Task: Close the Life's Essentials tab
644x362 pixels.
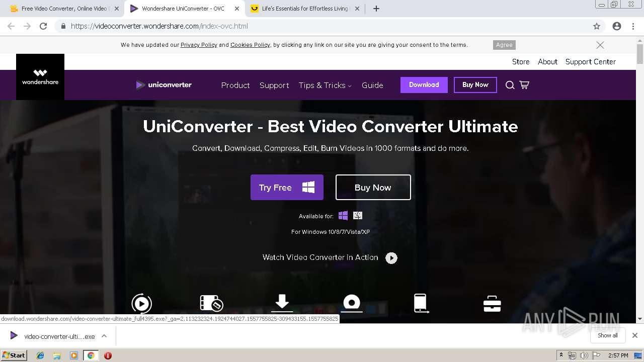Action: pyautogui.click(x=357, y=9)
